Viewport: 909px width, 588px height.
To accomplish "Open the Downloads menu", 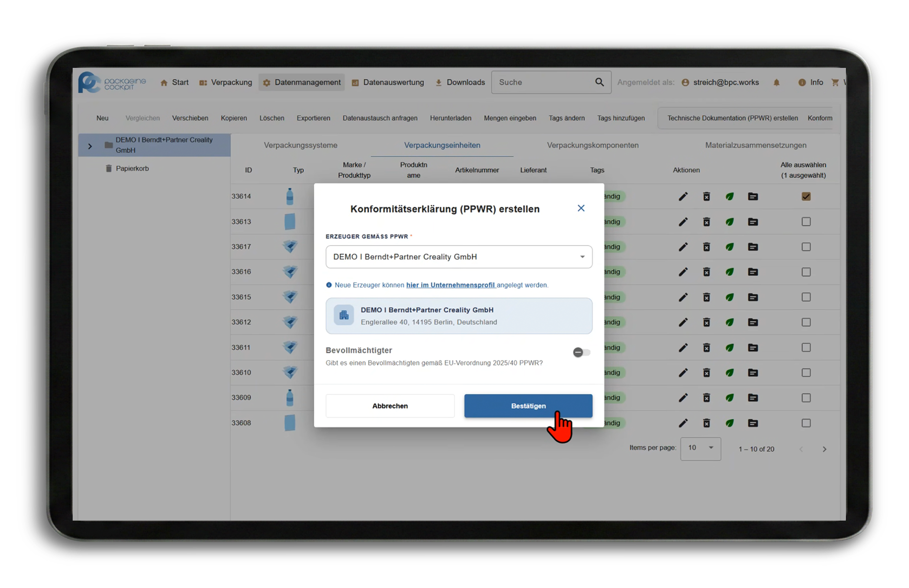I will [460, 82].
